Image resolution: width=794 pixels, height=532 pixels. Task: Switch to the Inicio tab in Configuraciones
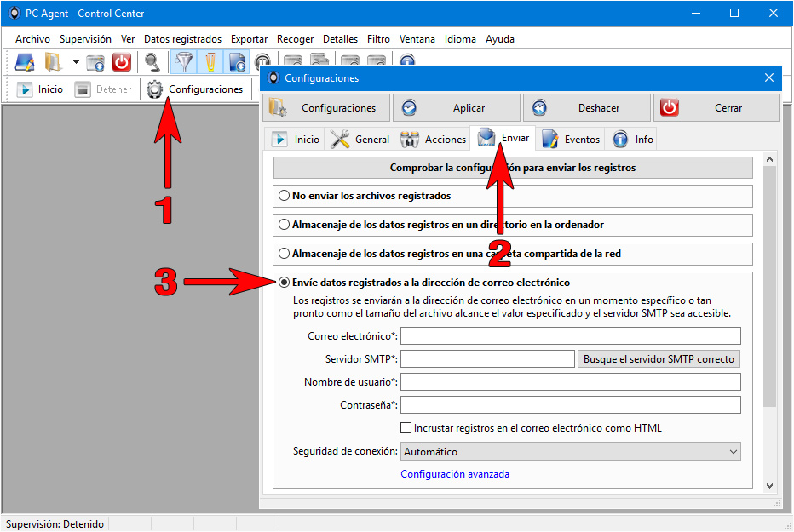295,139
